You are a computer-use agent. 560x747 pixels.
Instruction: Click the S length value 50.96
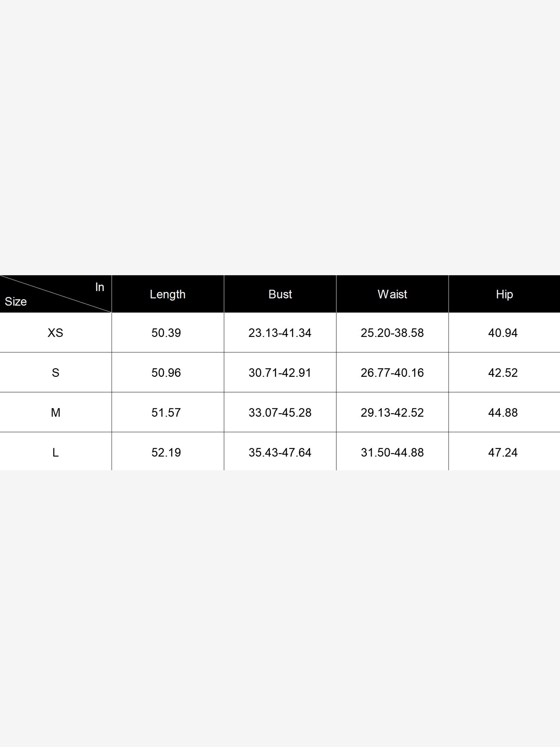(x=166, y=373)
